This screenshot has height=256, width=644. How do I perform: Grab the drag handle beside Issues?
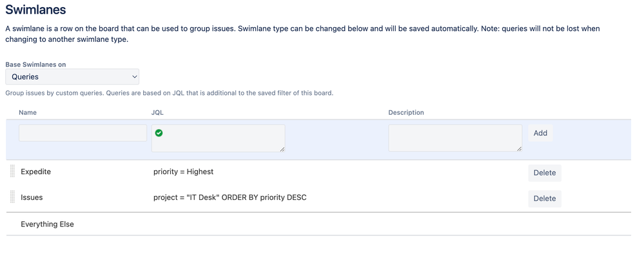click(x=12, y=197)
